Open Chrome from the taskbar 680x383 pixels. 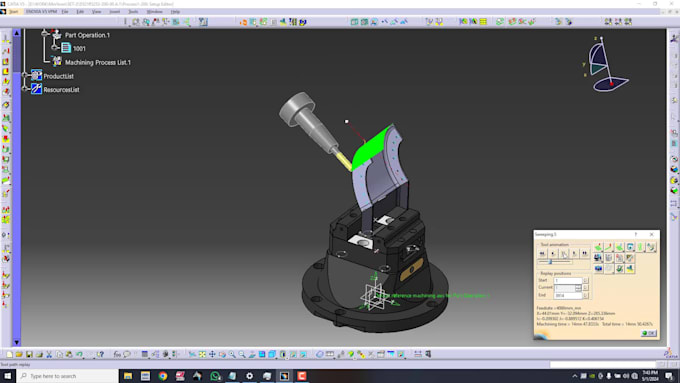163,376
